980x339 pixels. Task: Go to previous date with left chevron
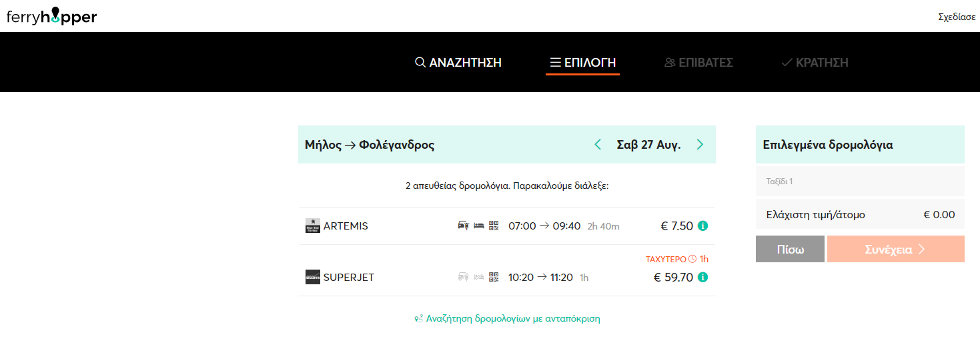598,144
